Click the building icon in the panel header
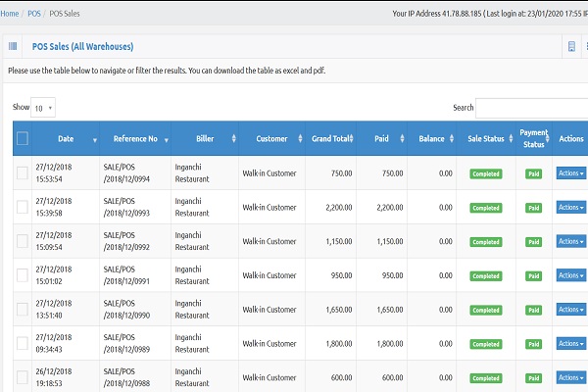The width and height of the screenshot is (588, 392). click(x=571, y=46)
